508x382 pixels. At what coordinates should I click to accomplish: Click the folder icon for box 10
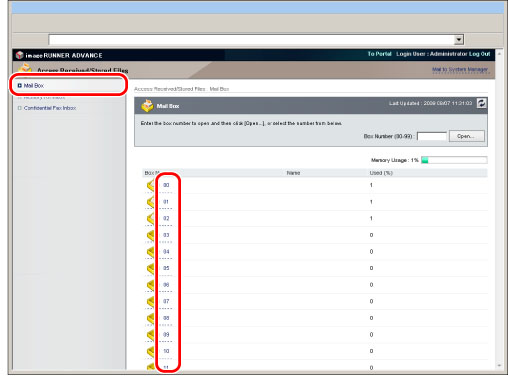(151, 351)
